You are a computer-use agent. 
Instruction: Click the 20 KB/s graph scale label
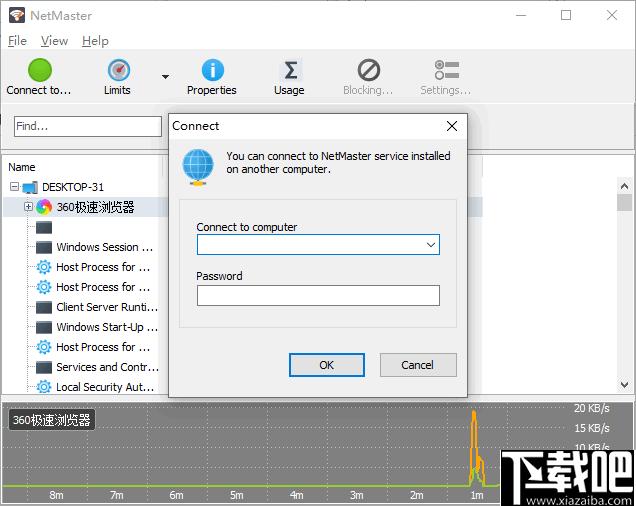point(591,408)
